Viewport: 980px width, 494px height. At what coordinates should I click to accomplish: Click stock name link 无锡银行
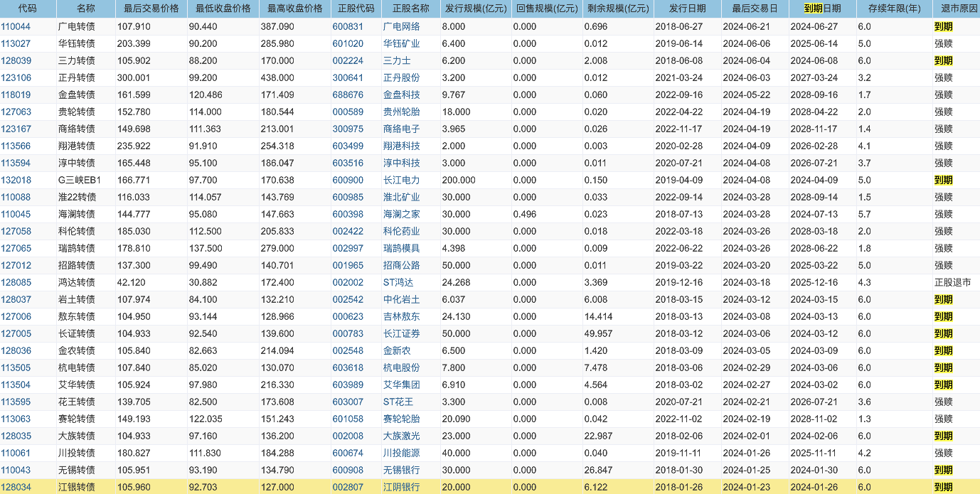click(402, 470)
